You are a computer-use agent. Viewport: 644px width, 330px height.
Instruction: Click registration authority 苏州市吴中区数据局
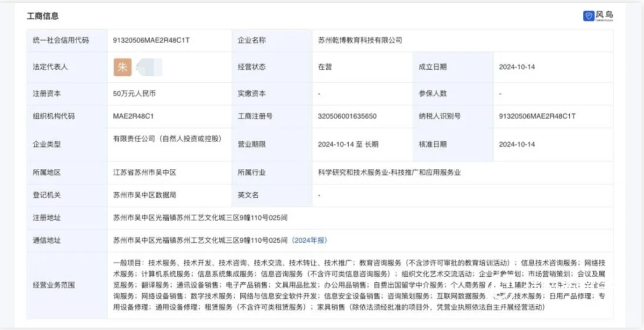click(x=144, y=195)
